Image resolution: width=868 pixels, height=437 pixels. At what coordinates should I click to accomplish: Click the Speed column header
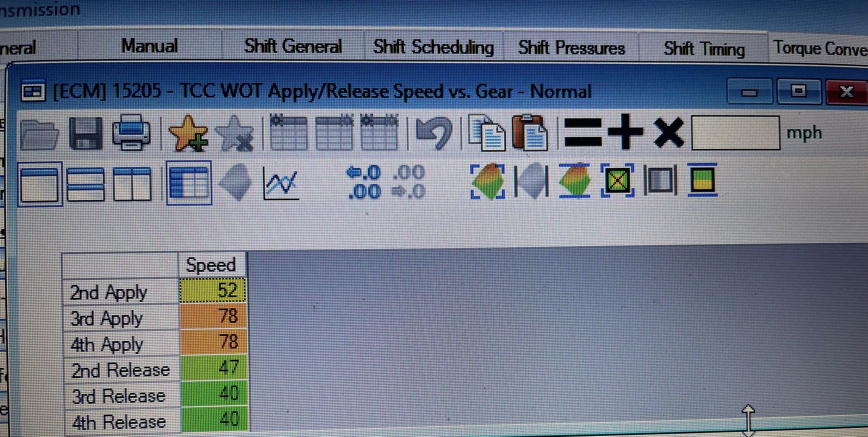click(x=211, y=264)
